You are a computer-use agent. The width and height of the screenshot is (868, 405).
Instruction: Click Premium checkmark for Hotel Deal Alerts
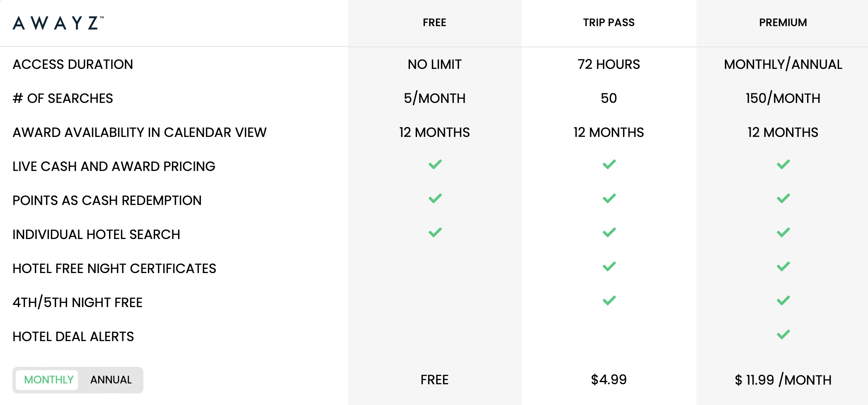click(x=783, y=334)
